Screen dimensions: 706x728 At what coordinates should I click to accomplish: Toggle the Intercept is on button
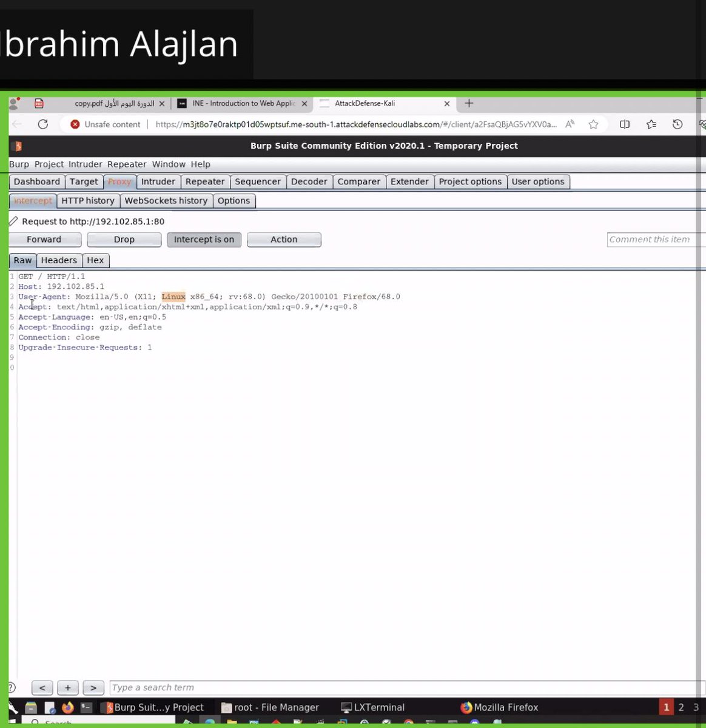pos(204,240)
